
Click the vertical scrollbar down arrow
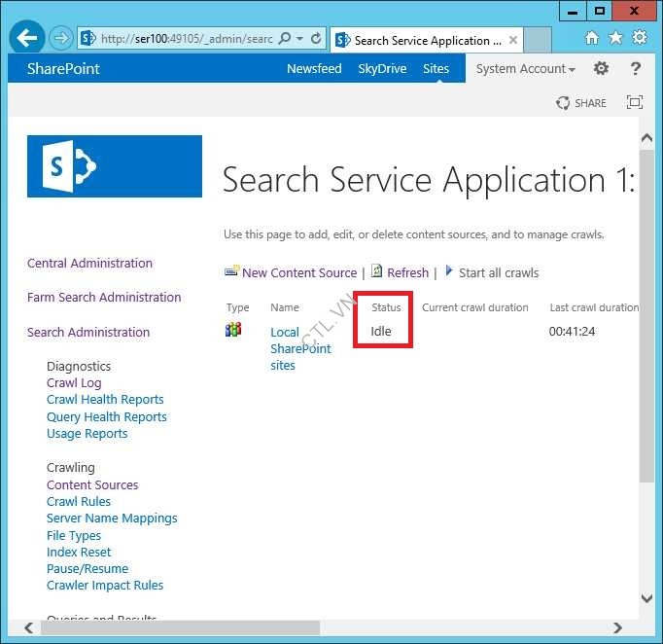click(x=646, y=599)
